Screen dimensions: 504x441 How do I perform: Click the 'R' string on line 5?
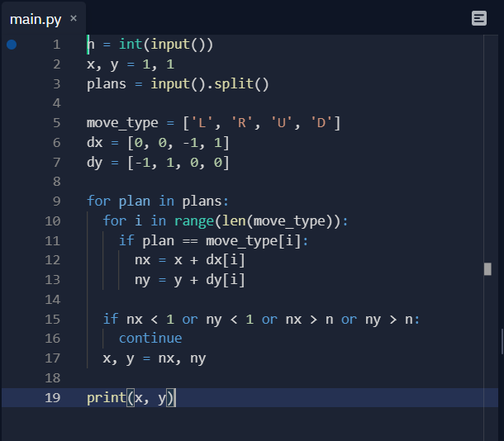(242, 123)
